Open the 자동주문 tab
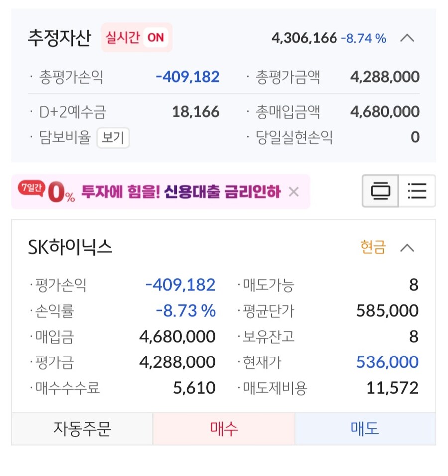The image size is (448, 476). click(82, 427)
